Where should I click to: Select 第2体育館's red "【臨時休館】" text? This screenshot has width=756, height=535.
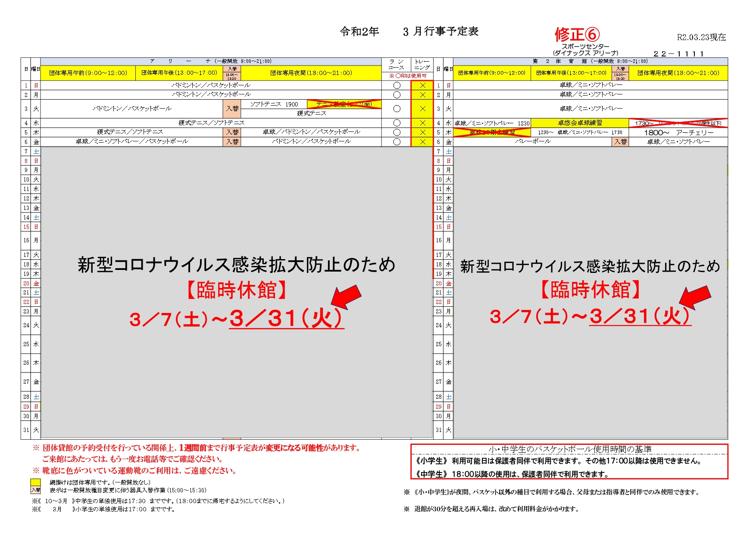(x=590, y=290)
